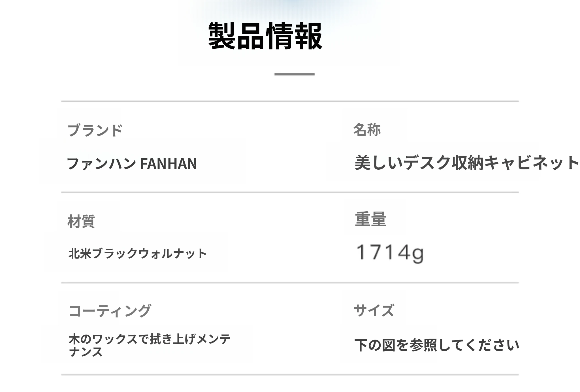This screenshot has height=392, width=580.
Task: Click the 美しいデスク収納キャビネット product name
Action: coord(467,163)
